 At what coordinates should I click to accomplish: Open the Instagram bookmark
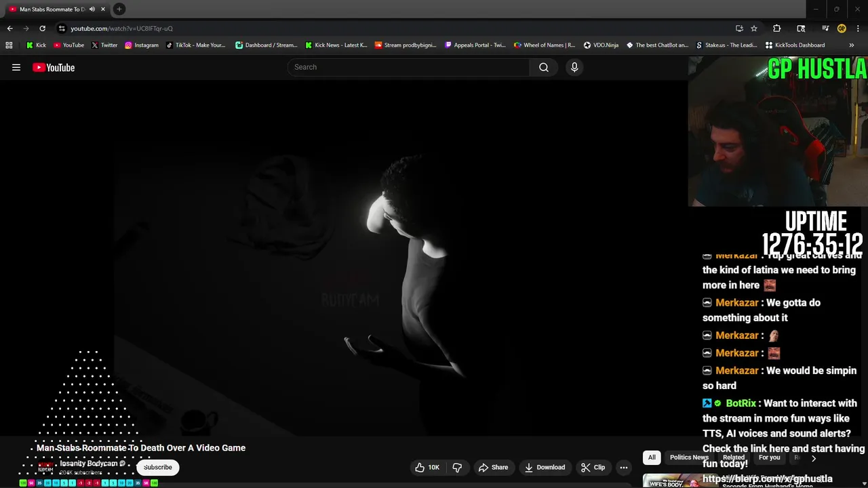point(142,45)
